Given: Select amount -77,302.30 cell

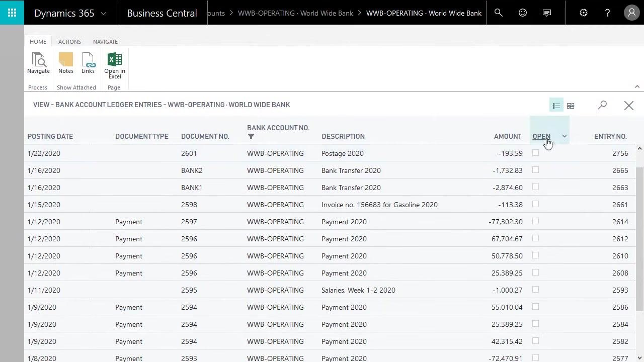Looking at the screenshot, I should [x=506, y=222].
